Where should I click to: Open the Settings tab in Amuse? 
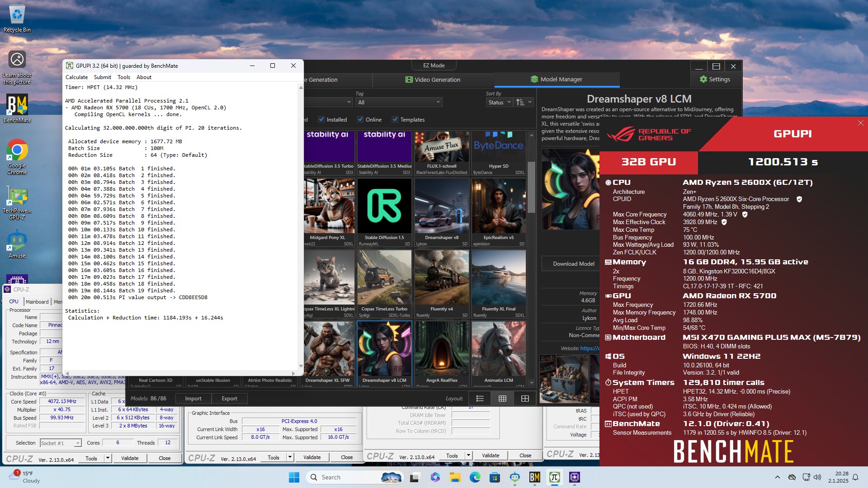715,79
